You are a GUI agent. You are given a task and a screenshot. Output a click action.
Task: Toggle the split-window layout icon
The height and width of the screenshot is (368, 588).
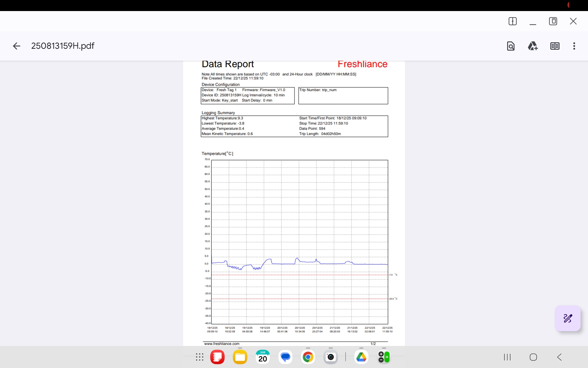[512, 21]
